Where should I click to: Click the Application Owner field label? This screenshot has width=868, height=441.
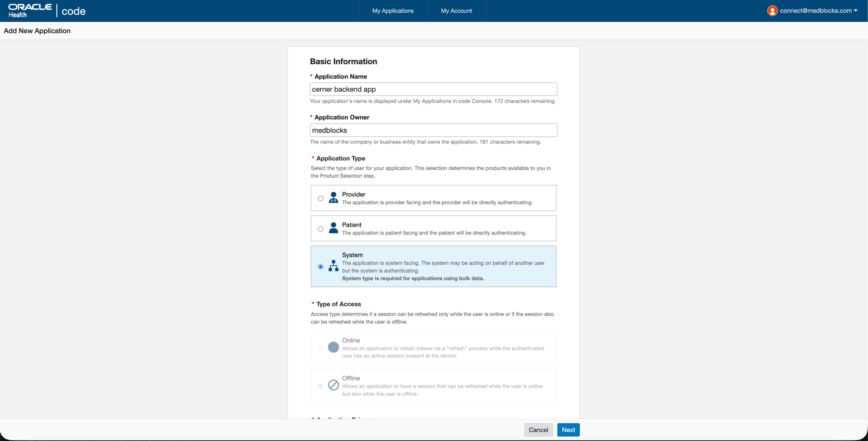pyautogui.click(x=342, y=117)
